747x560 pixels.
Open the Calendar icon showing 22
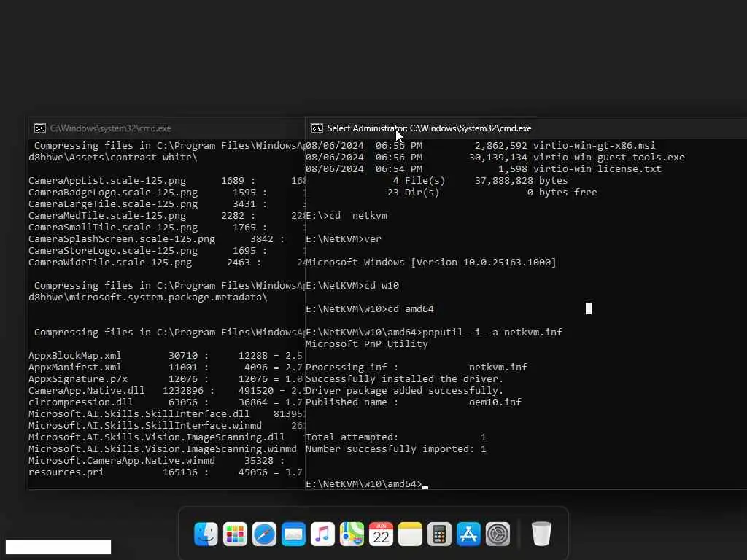coord(381,534)
